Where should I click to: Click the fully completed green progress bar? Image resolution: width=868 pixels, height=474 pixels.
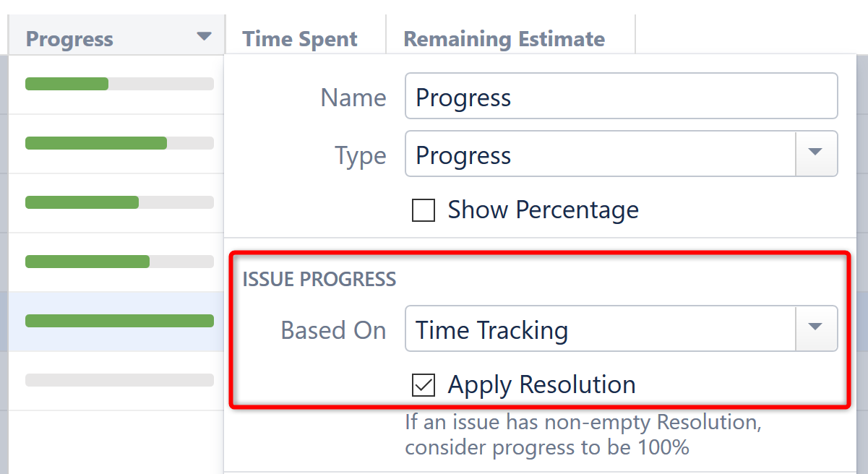[x=119, y=320]
